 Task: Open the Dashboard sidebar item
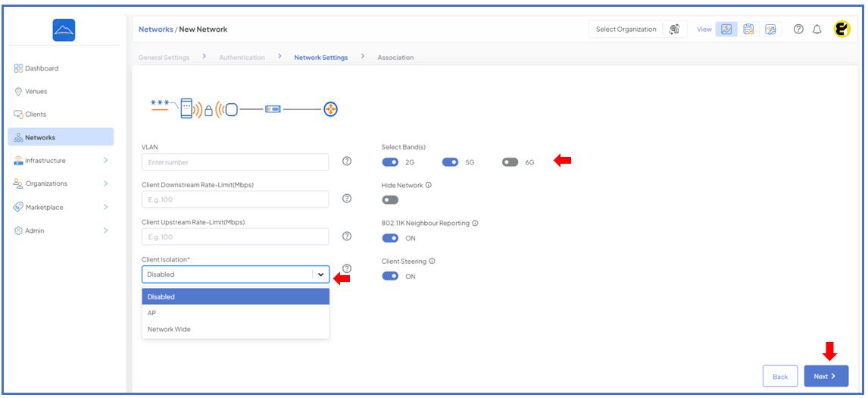[36, 68]
